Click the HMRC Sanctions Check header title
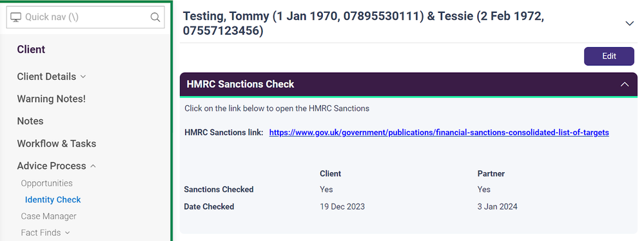This screenshot has height=241, width=644. click(x=240, y=84)
